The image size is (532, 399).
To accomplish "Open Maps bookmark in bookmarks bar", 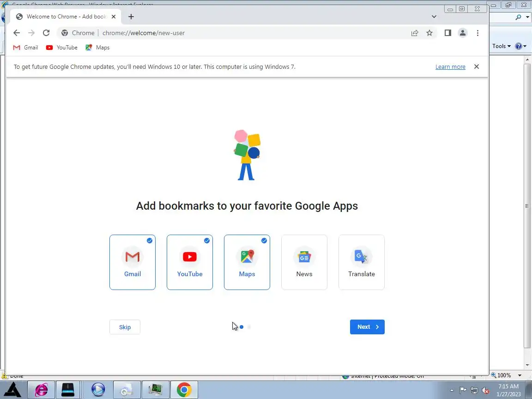I will [x=97, y=48].
